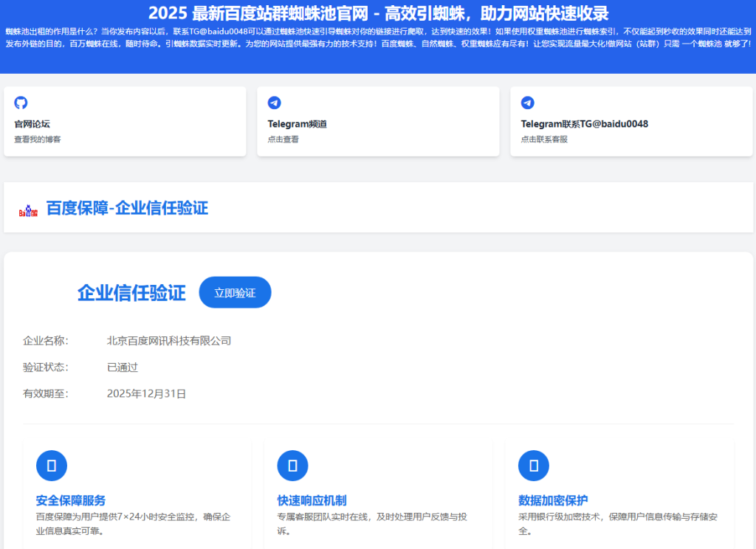The height and width of the screenshot is (549, 756).
Task: Click the 快速响应机制 title
Action: coord(312,500)
